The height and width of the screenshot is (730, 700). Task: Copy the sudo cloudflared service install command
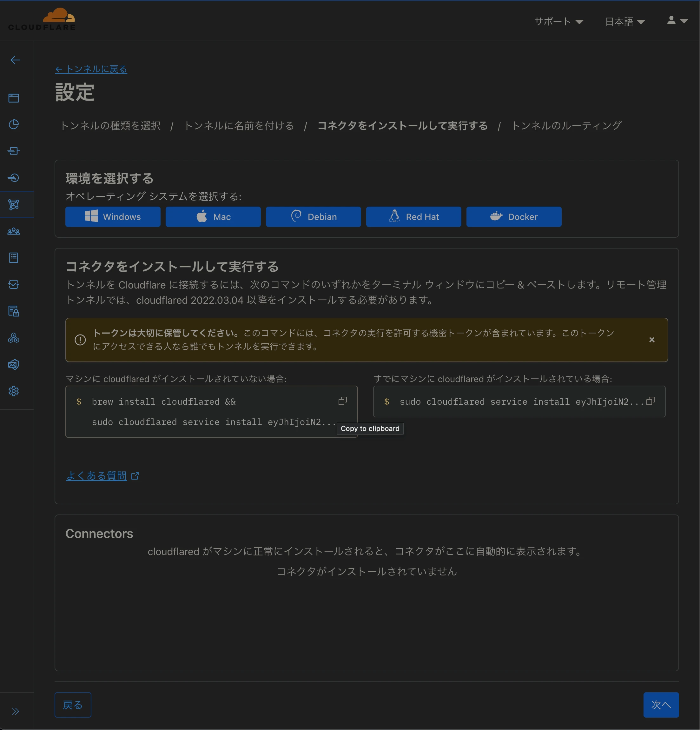pos(650,401)
